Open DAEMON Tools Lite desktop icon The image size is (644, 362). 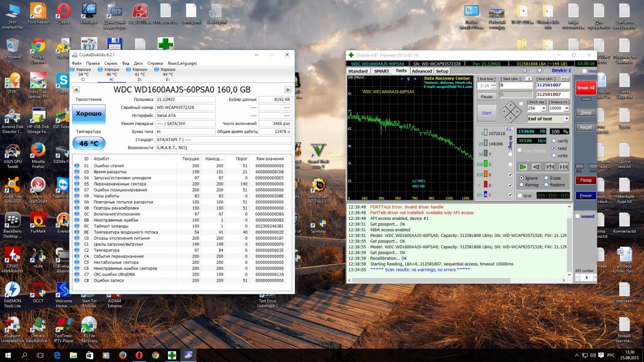point(12,295)
